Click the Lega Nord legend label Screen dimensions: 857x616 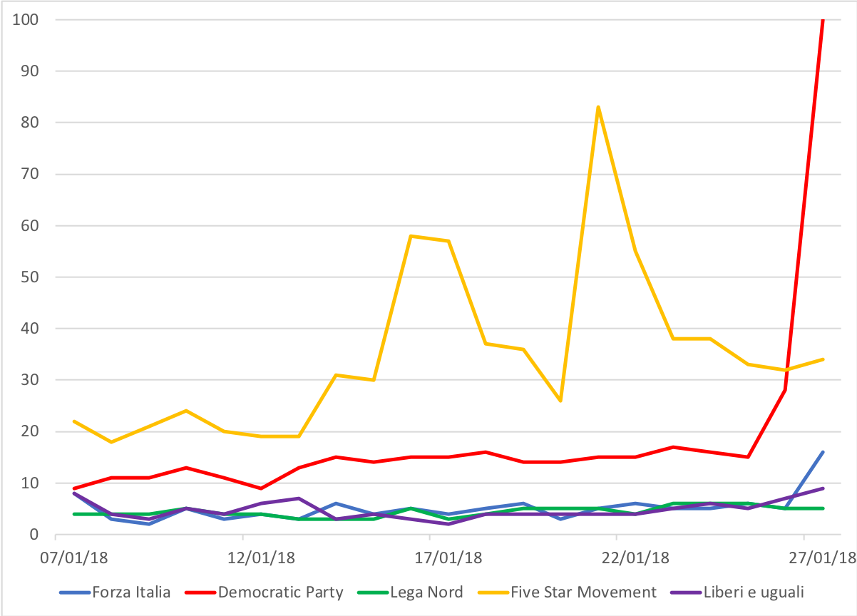tap(426, 592)
